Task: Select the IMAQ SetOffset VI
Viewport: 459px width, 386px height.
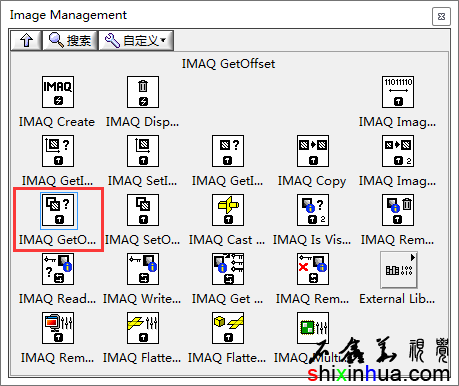Action: [x=143, y=210]
